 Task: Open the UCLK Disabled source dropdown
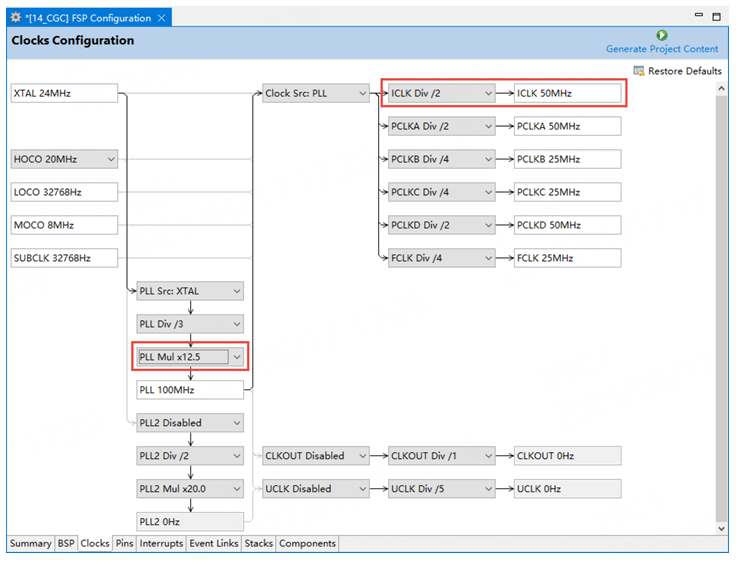coord(316,489)
